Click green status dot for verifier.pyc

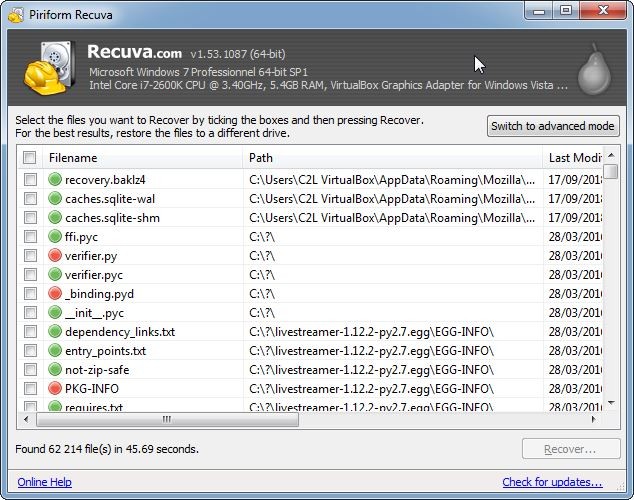pyautogui.click(x=55, y=274)
